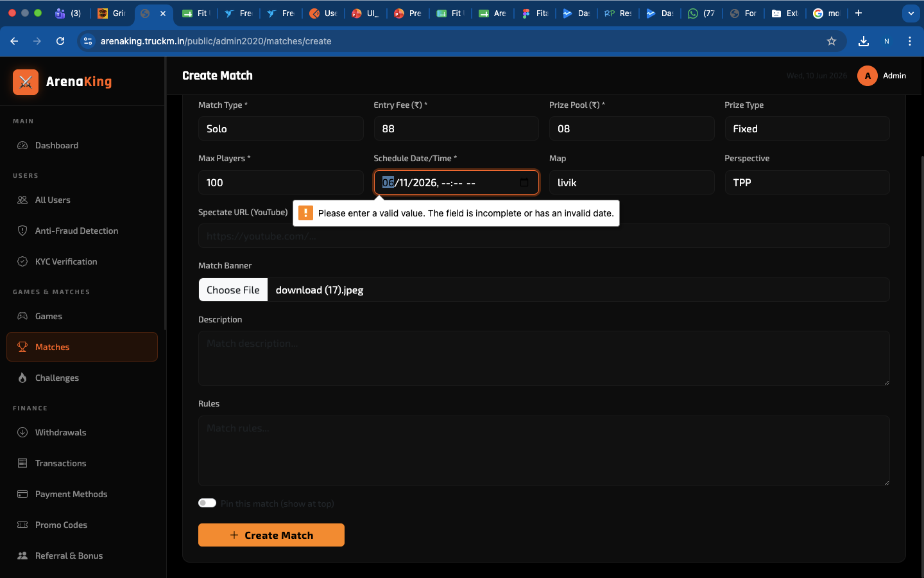924x578 pixels.
Task: Open the browser downloads icon
Action: click(864, 41)
